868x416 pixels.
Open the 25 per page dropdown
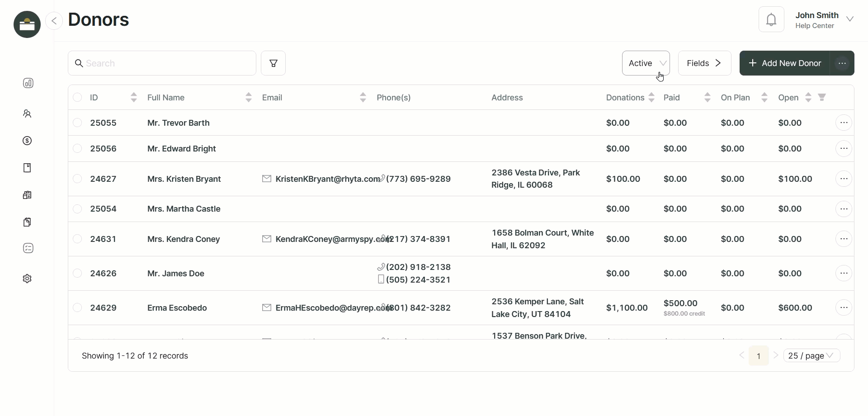click(811, 355)
